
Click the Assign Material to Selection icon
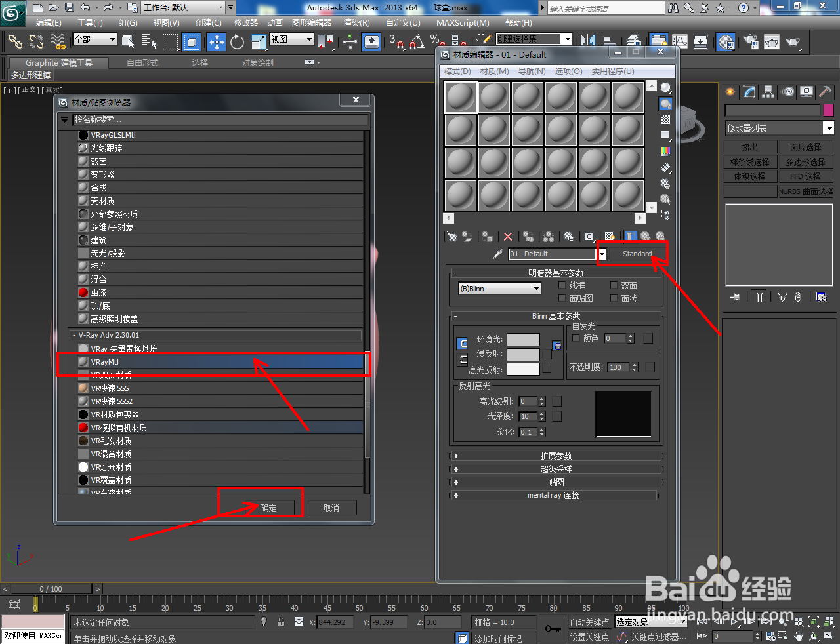(487, 237)
